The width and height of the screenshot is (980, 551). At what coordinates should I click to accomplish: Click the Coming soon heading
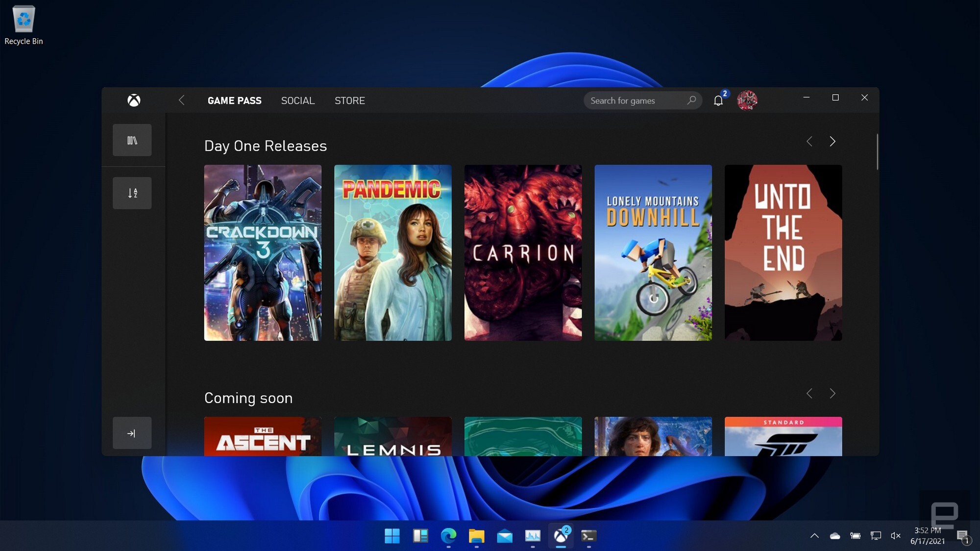pos(248,398)
